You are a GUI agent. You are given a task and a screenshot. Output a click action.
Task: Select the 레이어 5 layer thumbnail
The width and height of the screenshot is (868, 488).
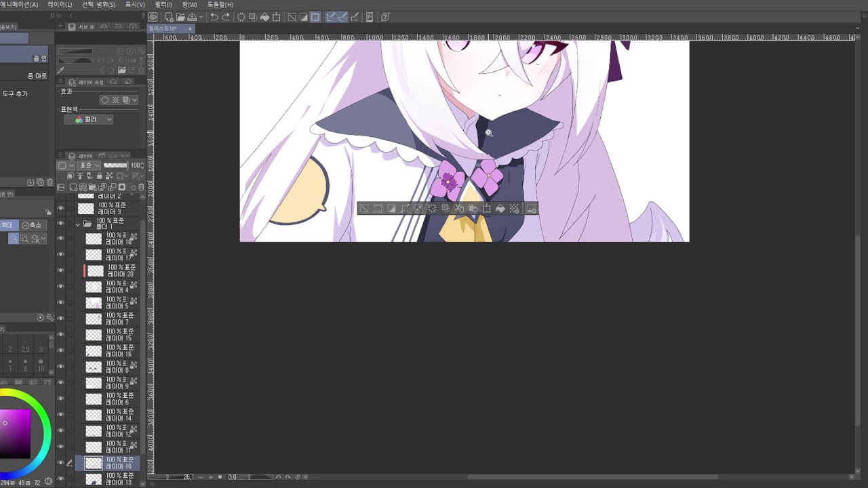(x=94, y=303)
